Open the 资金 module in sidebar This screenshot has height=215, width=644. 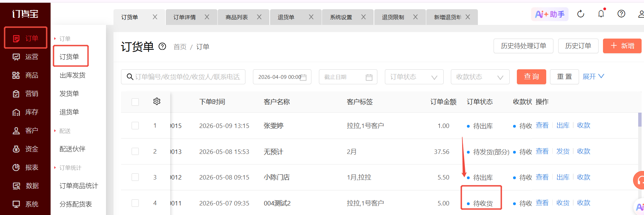pos(25,149)
